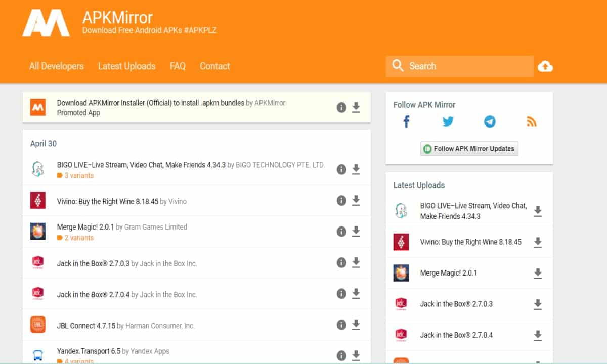
Task: Click the Follow APK Mirror Updates button
Action: click(469, 149)
